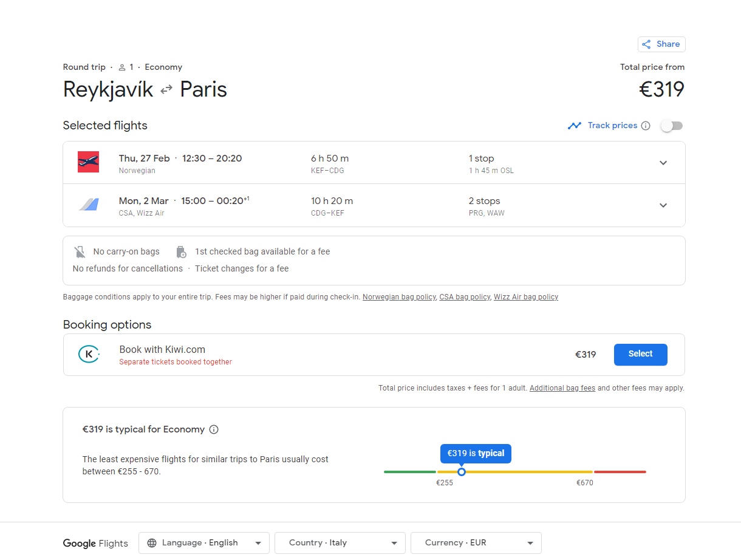Click the Ticket changes for a fee text
This screenshot has width=741, height=560.
coord(242,268)
